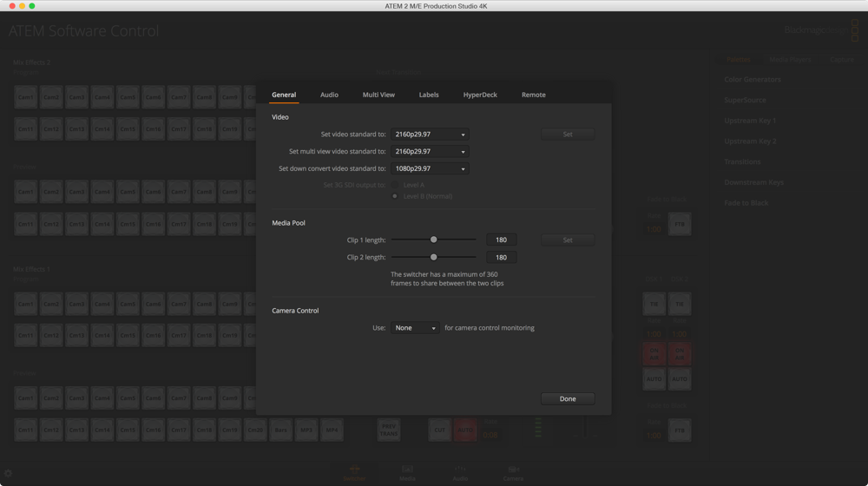Click the Clip 2 length value field

501,258
